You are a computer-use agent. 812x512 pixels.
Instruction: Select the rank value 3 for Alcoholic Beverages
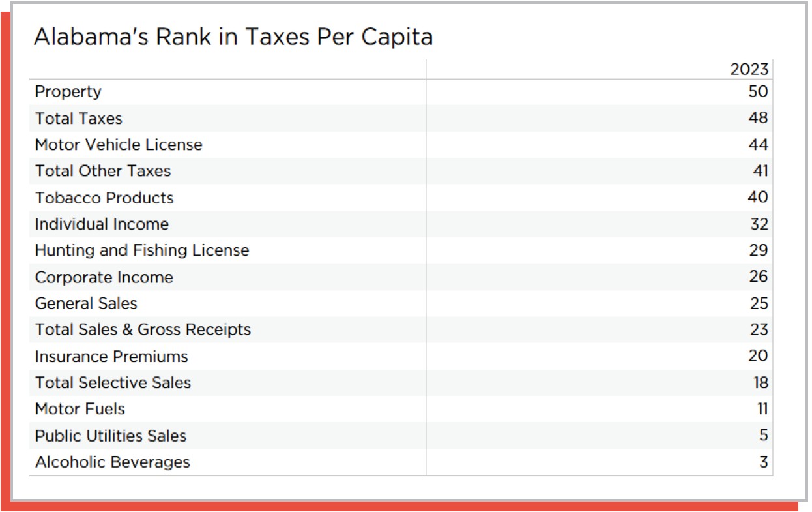click(763, 462)
